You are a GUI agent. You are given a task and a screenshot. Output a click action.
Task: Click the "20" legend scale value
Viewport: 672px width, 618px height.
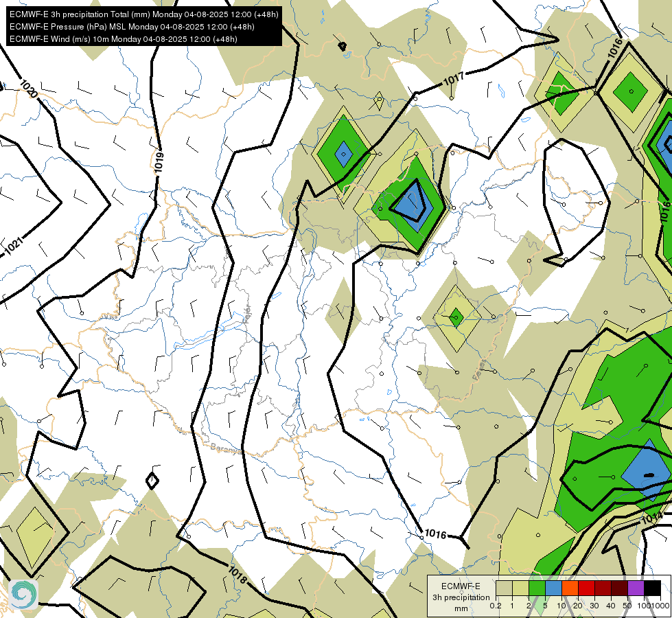[578, 606]
